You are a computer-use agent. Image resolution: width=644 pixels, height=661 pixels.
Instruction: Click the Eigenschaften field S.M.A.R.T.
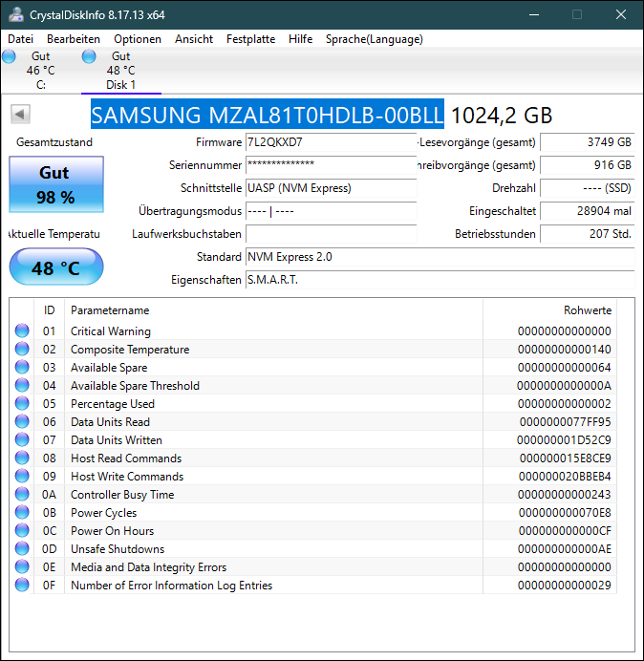coord(440,280)
